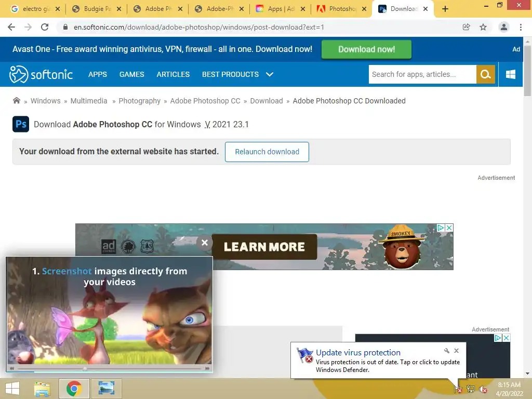Select the Windows platform icon
This screenshot has height=399, width=532.
(x=511, y=74)
